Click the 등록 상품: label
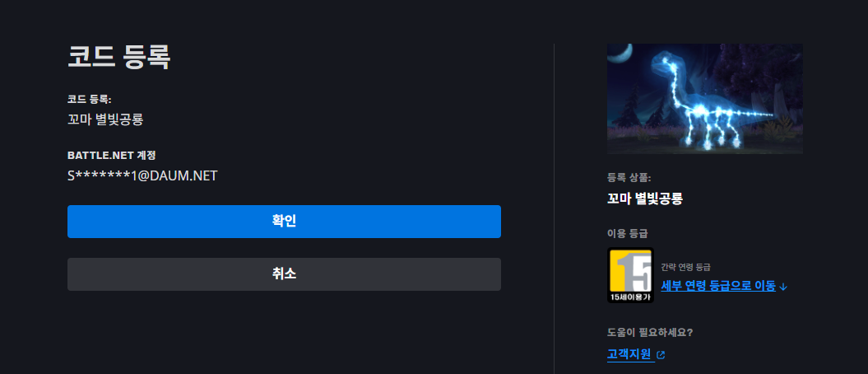The image size is (868, 374). click(x=629, y=178)
